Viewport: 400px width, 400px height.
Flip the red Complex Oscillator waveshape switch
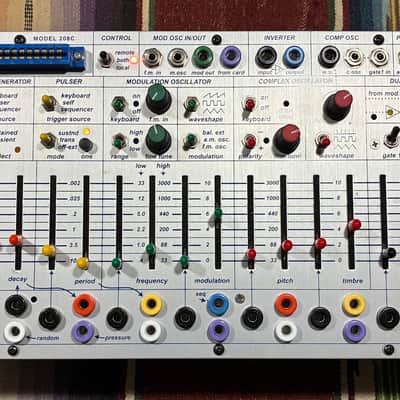[323, 140]
